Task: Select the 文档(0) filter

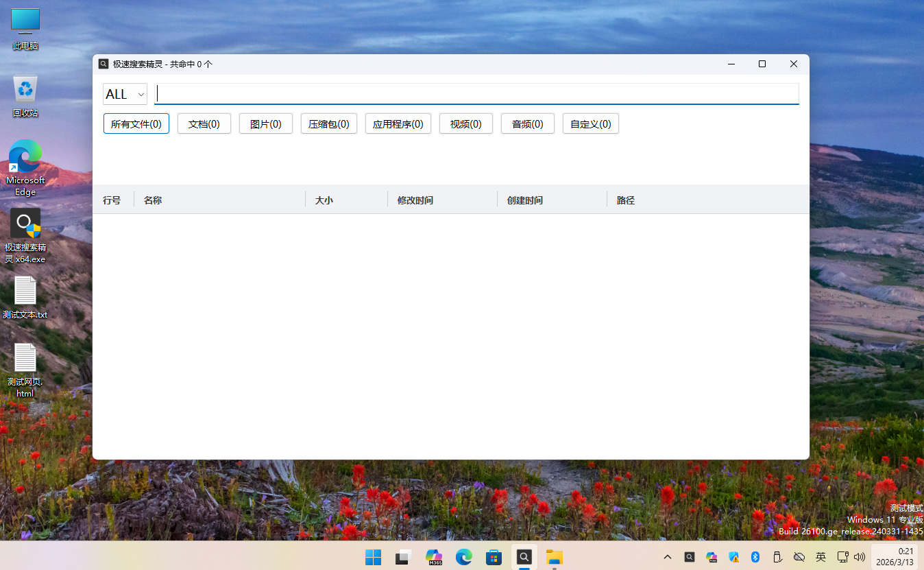Action: click(204, 124)
